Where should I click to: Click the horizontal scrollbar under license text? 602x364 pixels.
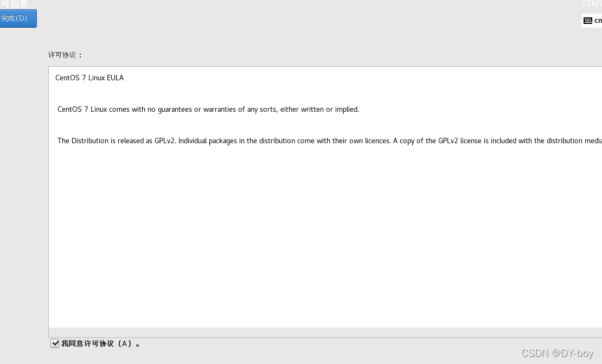[325, 333]
